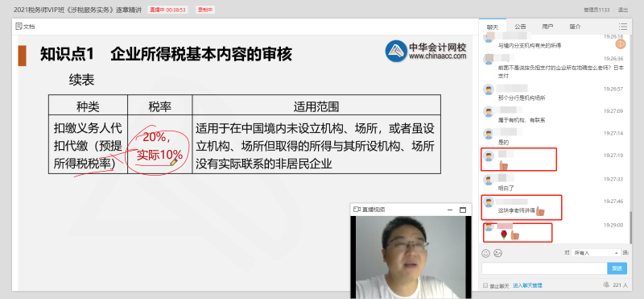Open the 简介 tab
644x299 pixels.
(x=575, y=27)
